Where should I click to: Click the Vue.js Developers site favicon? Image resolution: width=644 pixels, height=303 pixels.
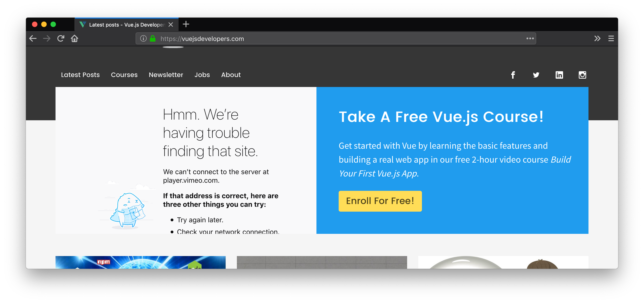click(x=82, y=24)
